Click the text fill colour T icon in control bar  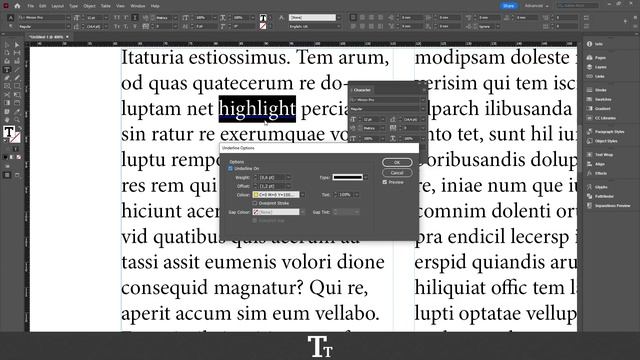263,18
